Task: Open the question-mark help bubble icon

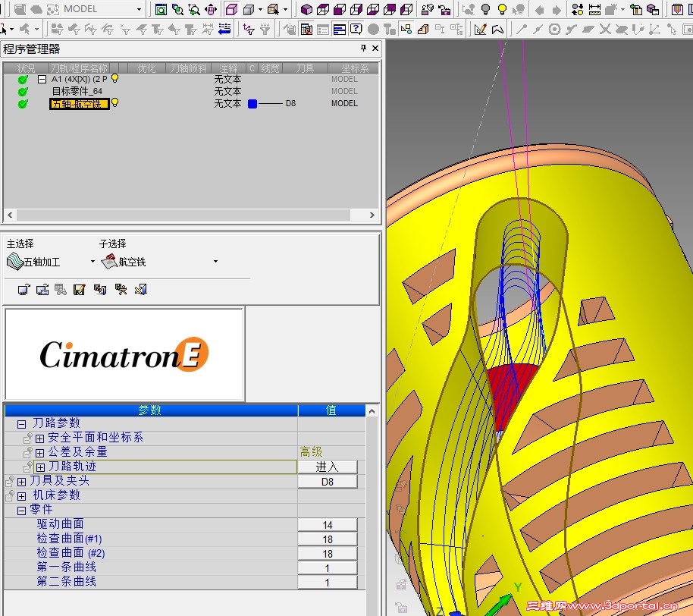Action: [x=356, y=29]
